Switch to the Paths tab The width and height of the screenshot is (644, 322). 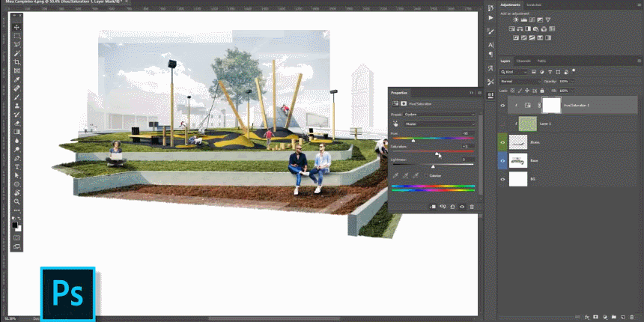[541, 61]
